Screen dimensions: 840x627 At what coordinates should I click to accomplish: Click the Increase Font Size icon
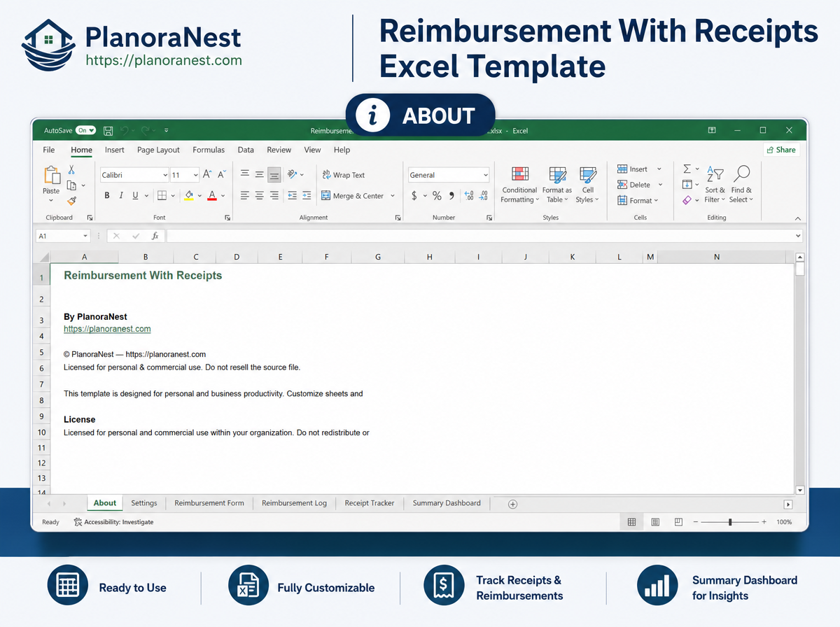[x=208, y=175]
